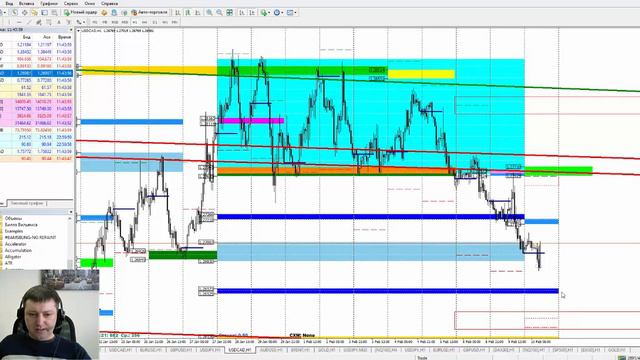Switch chart to bar chart type
This screenshot has height=360, width=640.
(x=178, y=13)
